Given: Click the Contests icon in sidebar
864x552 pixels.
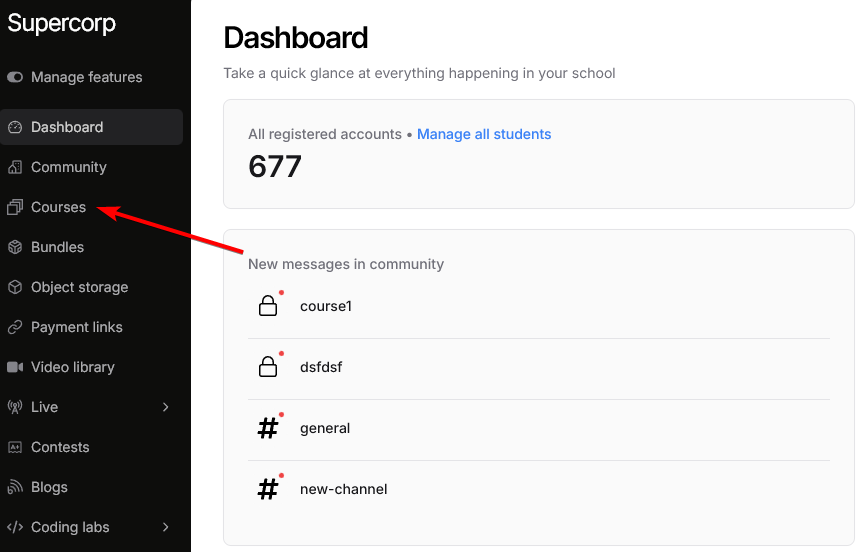Looking at the screenshot, I should [x=15, y=447].
